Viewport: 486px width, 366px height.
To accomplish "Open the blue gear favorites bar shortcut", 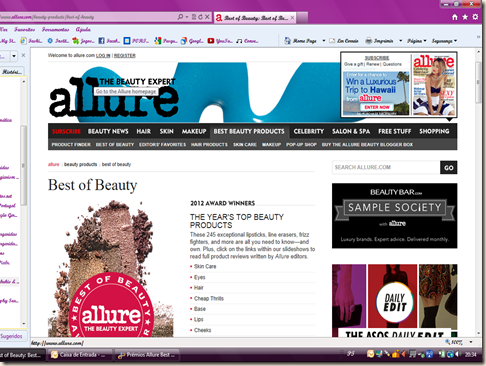I will coord(58,41).
